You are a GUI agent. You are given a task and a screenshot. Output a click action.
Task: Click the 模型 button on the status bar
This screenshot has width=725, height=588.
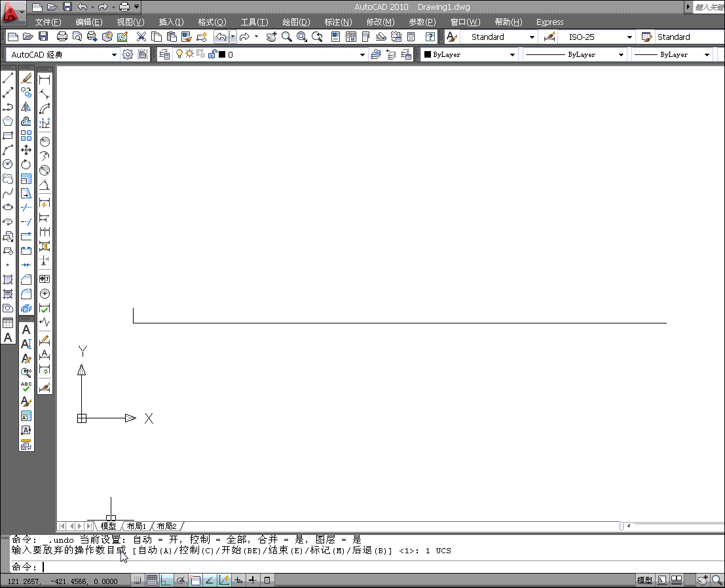(x=644, y=579)
